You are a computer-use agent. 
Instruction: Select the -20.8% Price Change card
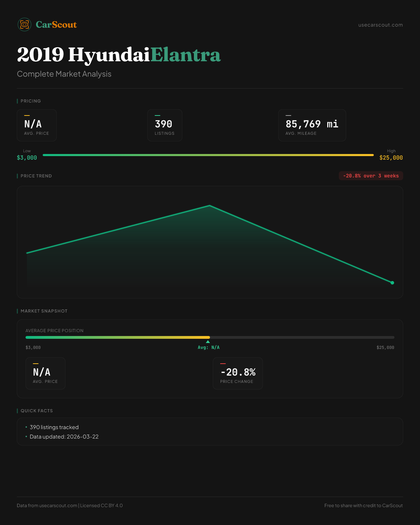tap(238, 373)
